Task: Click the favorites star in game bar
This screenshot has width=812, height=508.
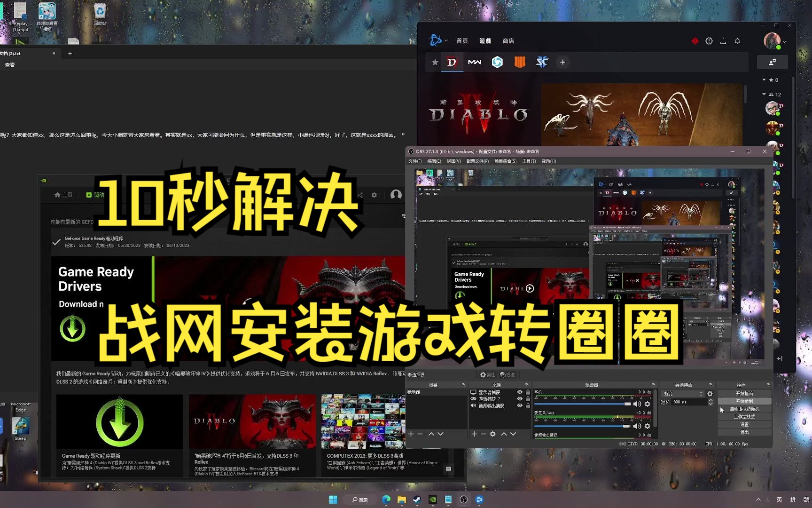Action: point(435,62)
